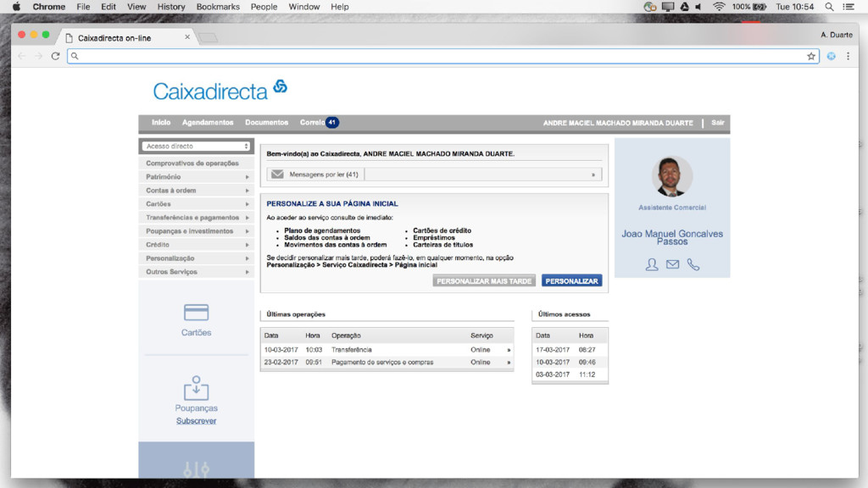Expand the Personalização menu
This screenshot has height=488, width=868.
pos(196,258)
